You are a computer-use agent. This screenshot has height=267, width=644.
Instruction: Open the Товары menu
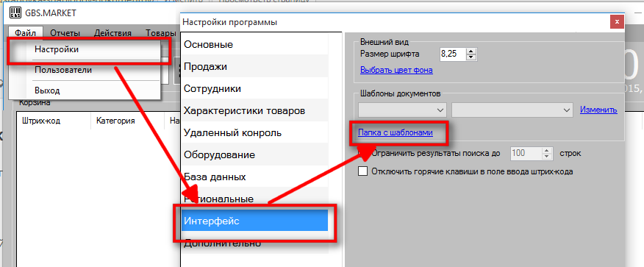coord(160,33)
